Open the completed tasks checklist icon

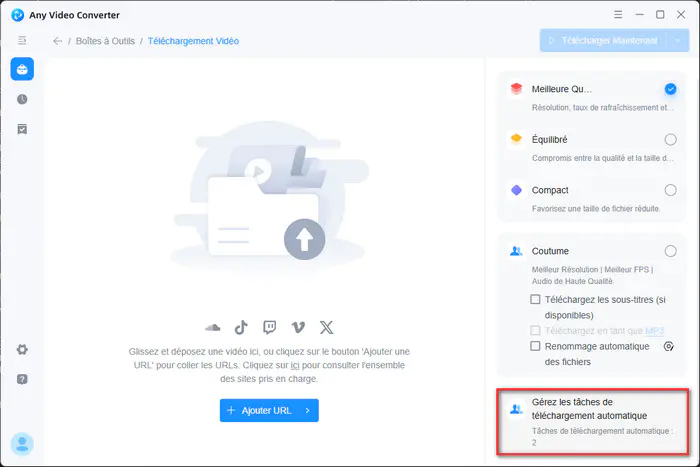pyautogui.click(x=22, y=129)
